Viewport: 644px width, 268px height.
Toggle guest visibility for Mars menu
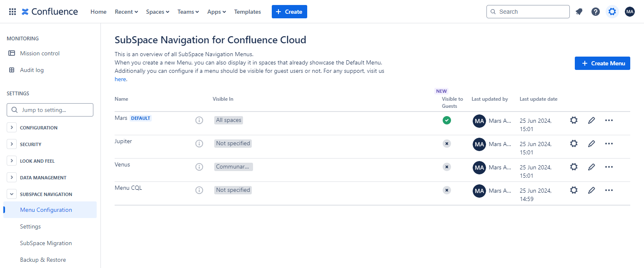[x=446, y=120]
